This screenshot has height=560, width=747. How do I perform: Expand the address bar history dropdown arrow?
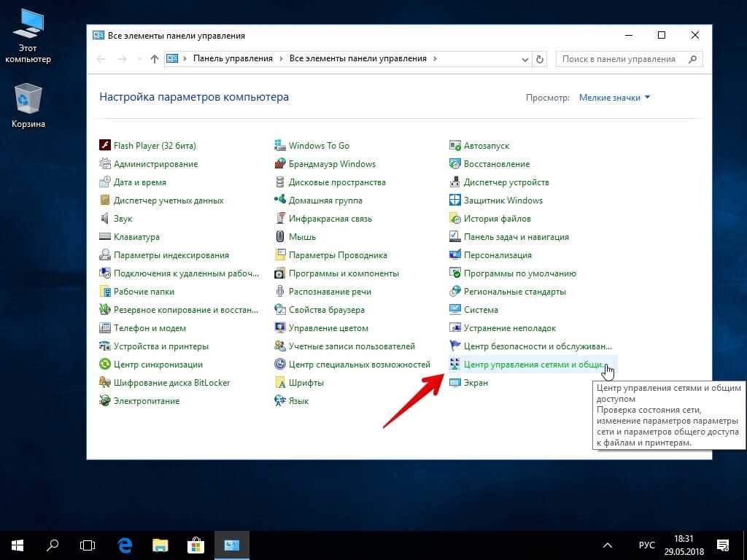[525, 59]
